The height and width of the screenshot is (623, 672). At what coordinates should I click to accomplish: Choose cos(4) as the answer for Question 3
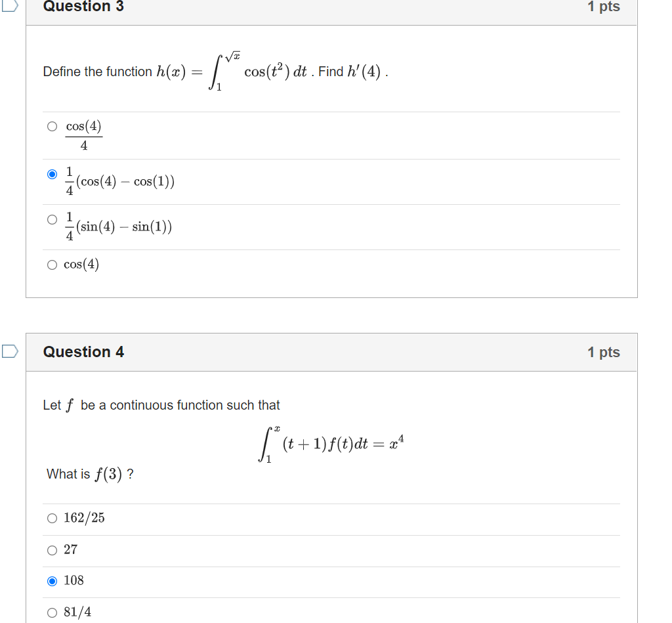(52, 264)
